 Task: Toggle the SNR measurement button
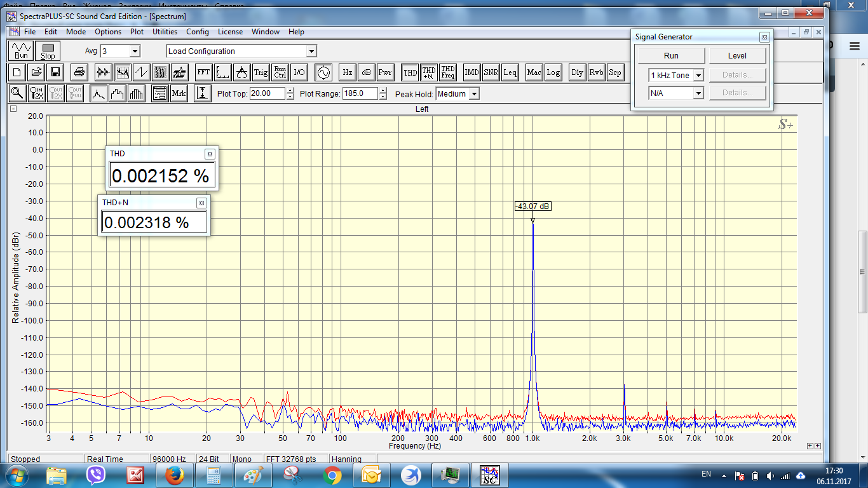pos(491,72)
